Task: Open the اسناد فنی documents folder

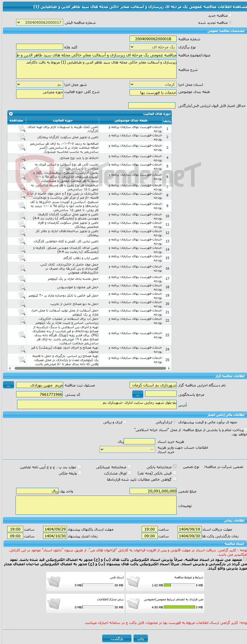Action: point(54,581)
